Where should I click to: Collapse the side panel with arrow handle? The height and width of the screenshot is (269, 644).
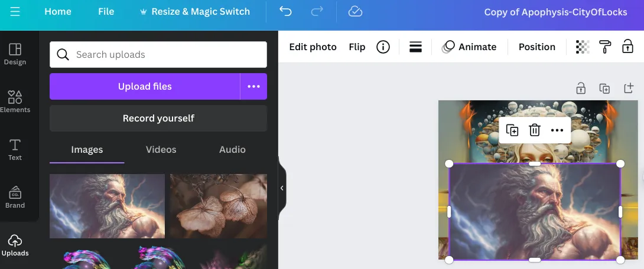[x=282, y=188]
